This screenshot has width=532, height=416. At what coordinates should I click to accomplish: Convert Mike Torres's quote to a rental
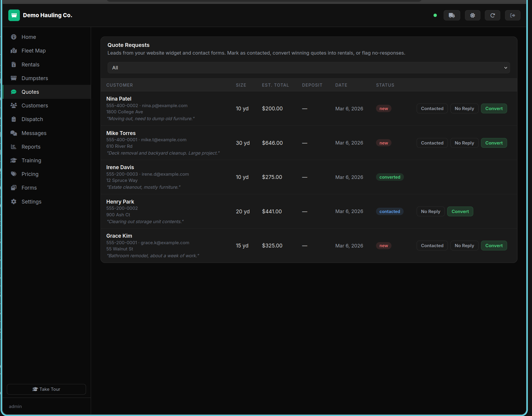coord(494,143)
